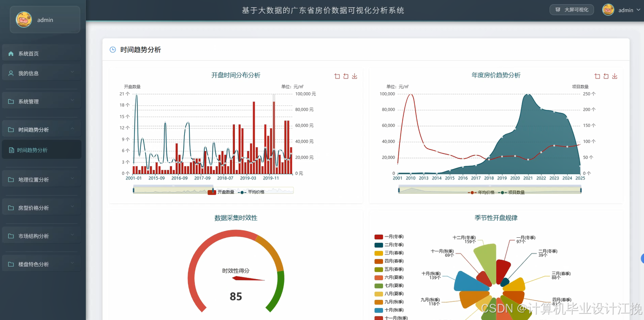Toggle 项目数量 legend series
Image resolution: width=644 pixels, height=320 pixels.
511,193
